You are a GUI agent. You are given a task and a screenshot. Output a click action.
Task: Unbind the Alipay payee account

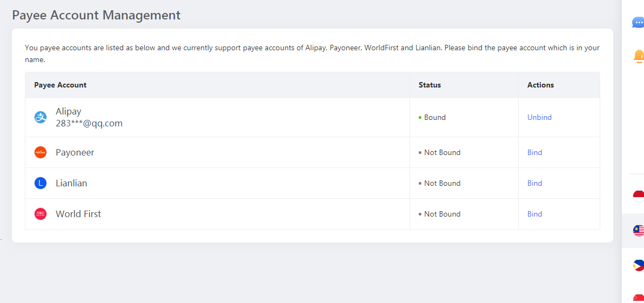click(x=539, y=117)
